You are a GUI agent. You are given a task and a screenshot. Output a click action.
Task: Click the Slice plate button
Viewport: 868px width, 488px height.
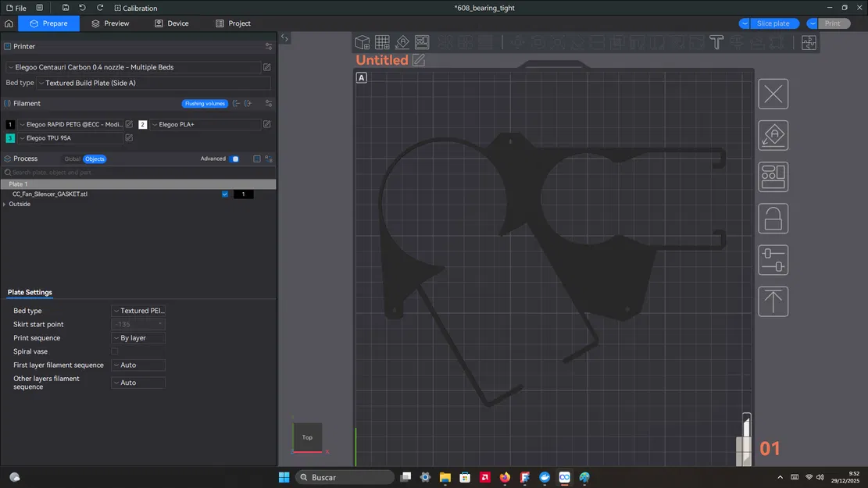click(773, 23)
